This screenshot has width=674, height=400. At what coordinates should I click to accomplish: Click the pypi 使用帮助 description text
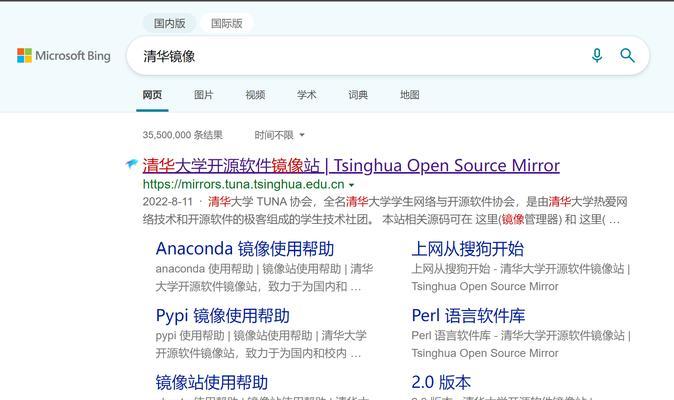261,344
